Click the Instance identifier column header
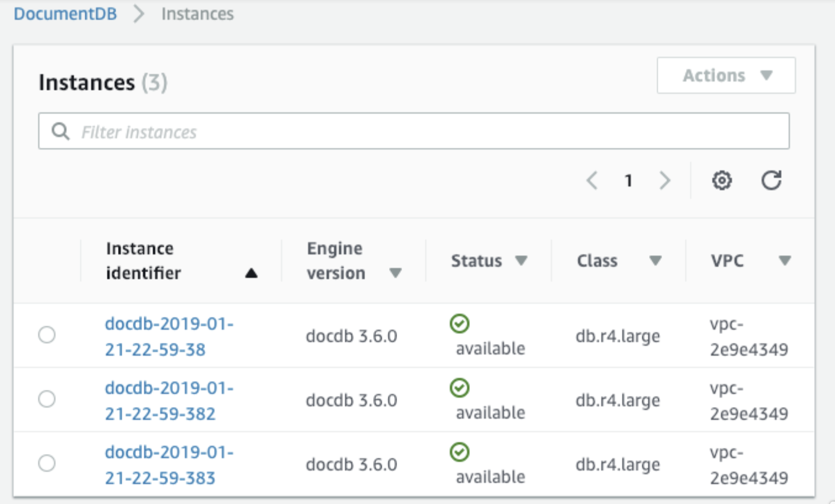This screenshot has width=835, height=504. pos(143,261)
